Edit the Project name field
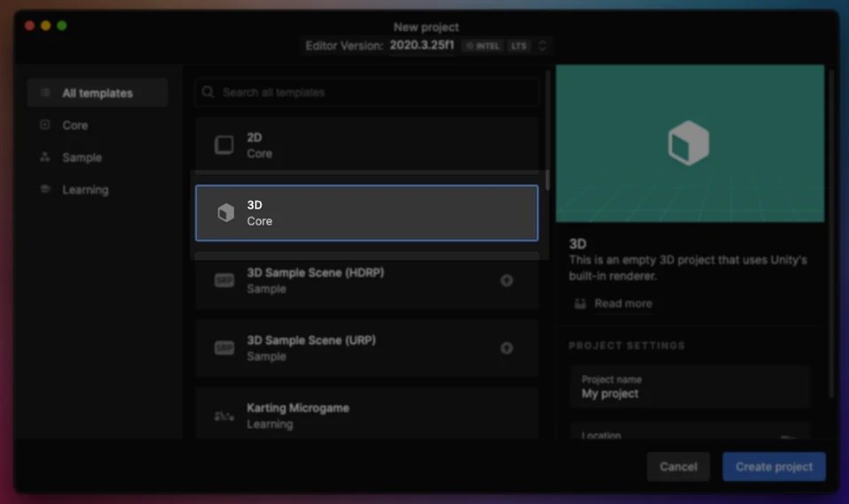Viewport: 849px width, 504px height. click(690, 387)
